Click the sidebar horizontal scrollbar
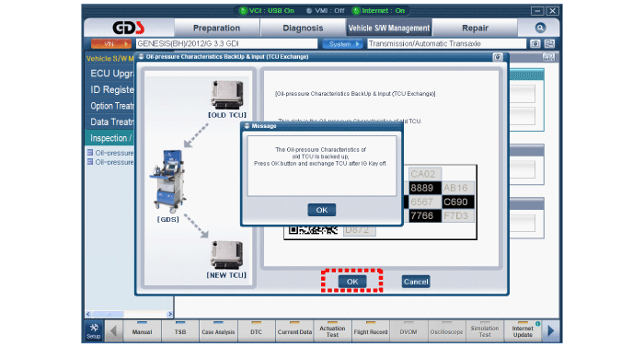The width and height of the screenshot is (644, 347). (x=129, y=314)
